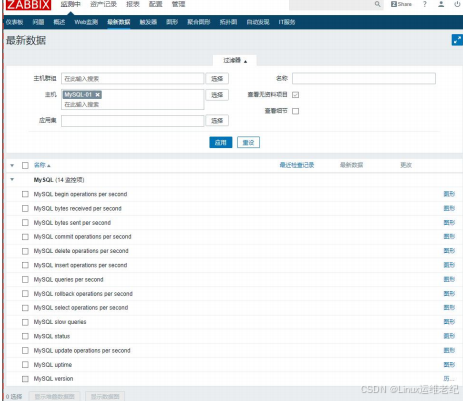Click 选择 button for 主机群组
This screenshot has height=401, width=463.
pos(217,79)
